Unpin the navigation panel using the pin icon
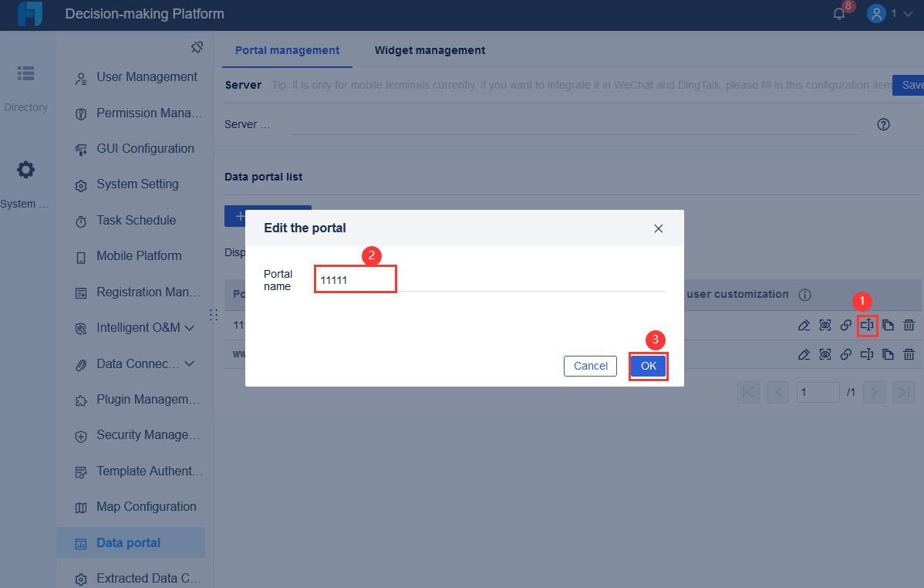This screenshot has height=588, width=924. coord(197,47)
